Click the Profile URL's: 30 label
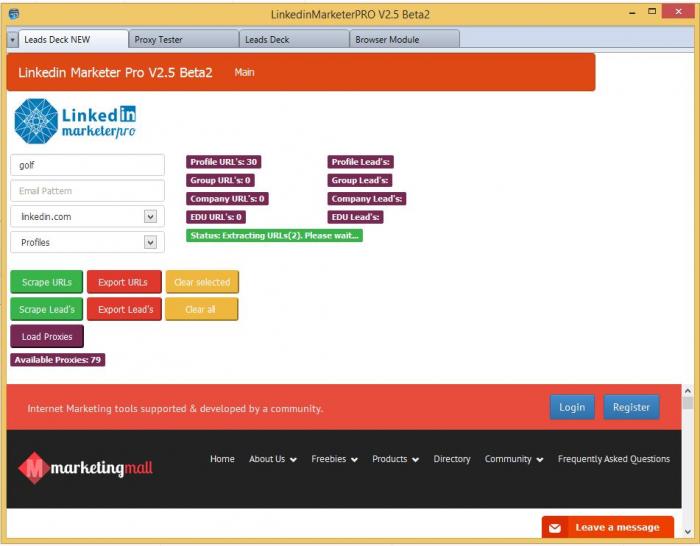 click(x=223, y=162)
